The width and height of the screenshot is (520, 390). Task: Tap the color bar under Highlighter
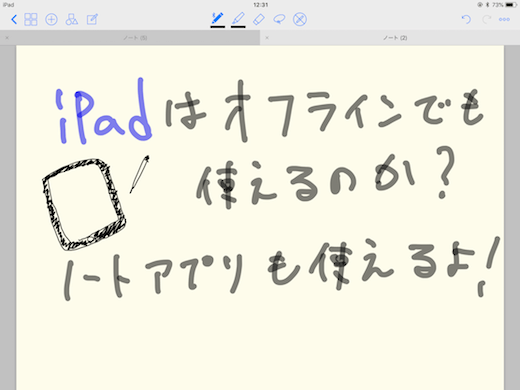[238, 26]
